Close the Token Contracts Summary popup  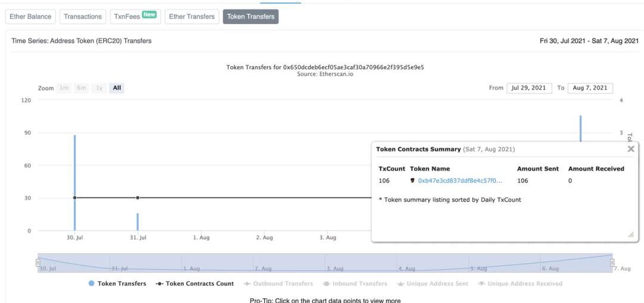coord(631,149)
